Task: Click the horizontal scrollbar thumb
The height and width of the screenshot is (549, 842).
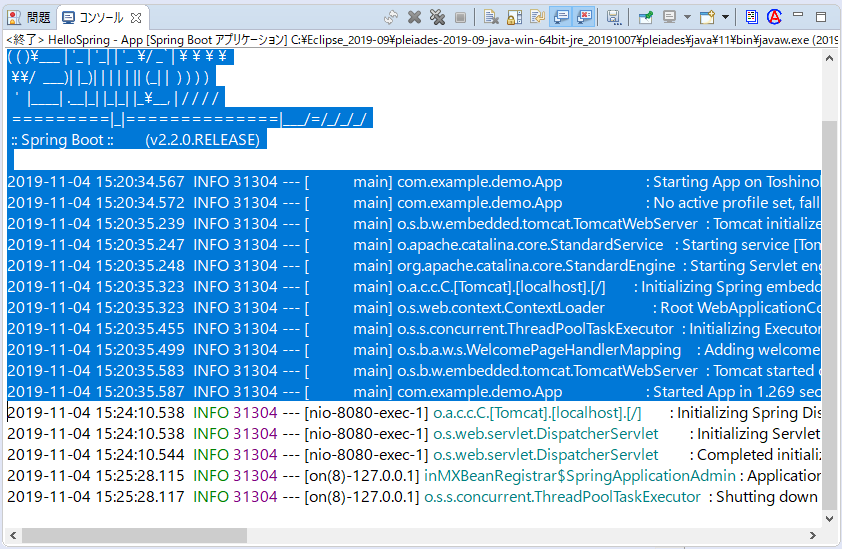Action: pyautogui.click(x=134, y=536)
